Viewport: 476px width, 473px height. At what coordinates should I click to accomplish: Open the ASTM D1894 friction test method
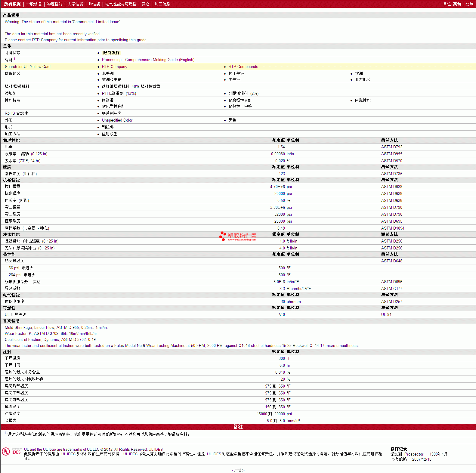click(x=392, y=228)
